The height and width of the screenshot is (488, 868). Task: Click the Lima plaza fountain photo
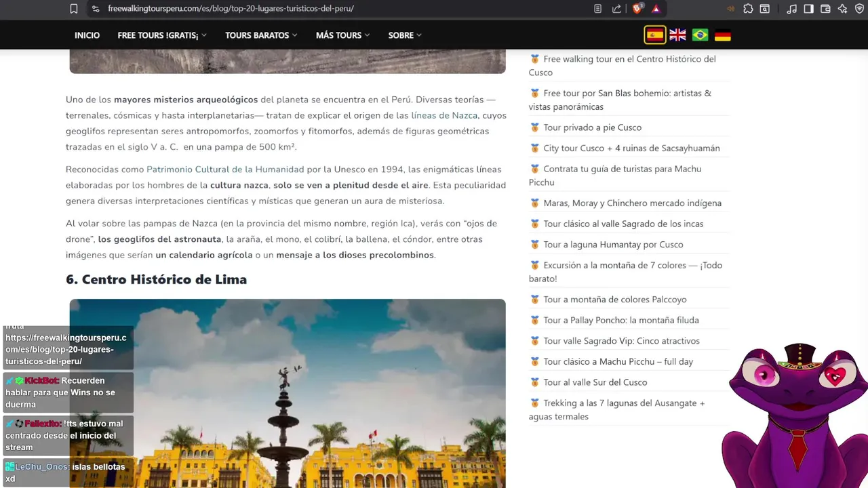pos(288,393)
